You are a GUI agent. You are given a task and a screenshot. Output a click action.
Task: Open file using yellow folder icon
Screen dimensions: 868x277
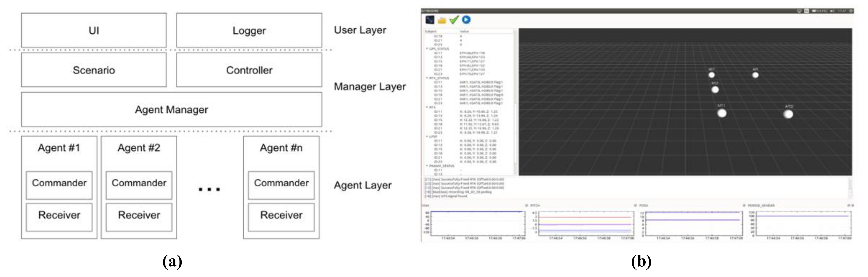[442, 20]
